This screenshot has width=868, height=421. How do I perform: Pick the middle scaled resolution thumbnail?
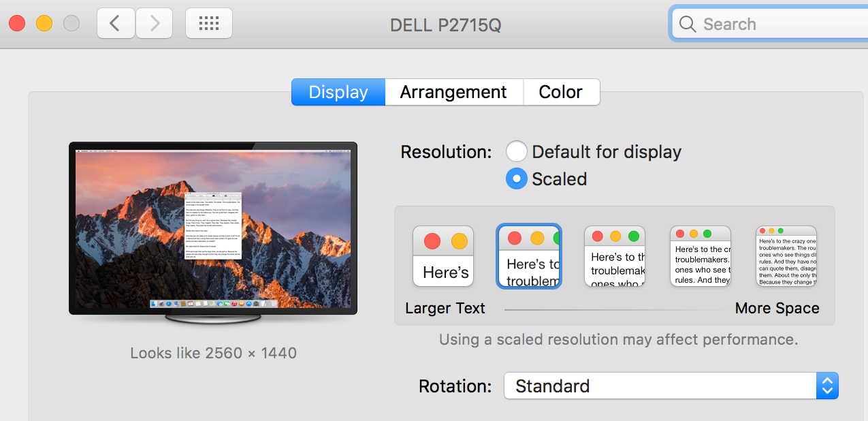click(615, 256)
